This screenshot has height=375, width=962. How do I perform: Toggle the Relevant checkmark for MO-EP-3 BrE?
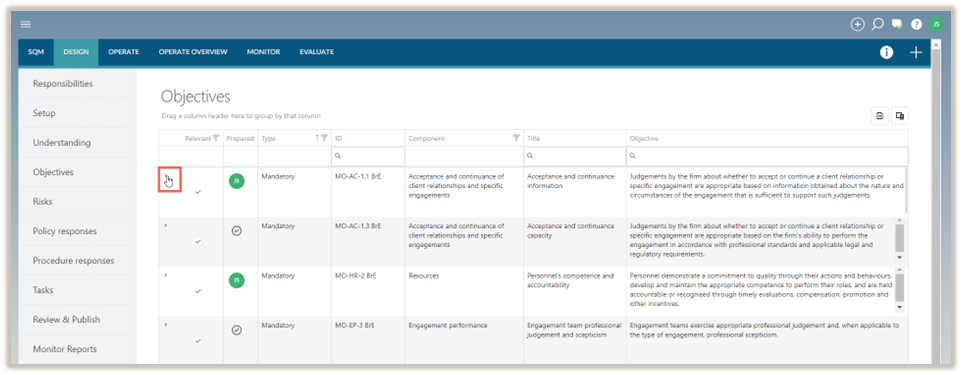pyautogui.click(x=198, y=341)
